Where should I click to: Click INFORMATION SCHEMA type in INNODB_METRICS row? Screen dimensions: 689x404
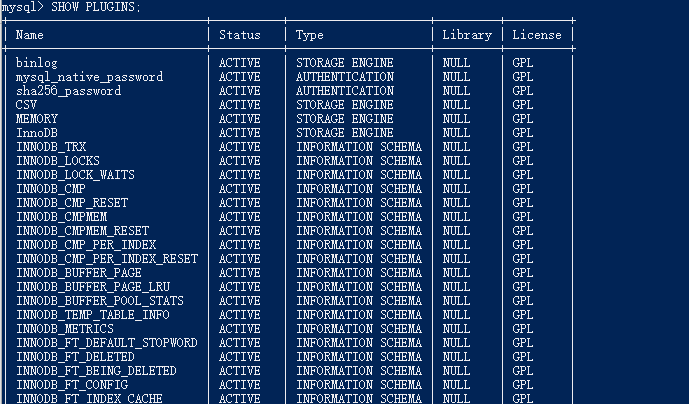pos(359,330)
